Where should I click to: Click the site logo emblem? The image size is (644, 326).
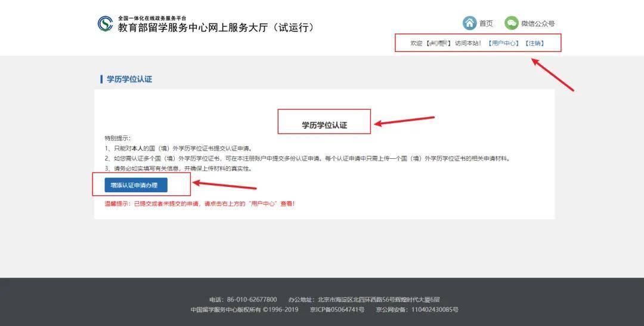point(106,24)
